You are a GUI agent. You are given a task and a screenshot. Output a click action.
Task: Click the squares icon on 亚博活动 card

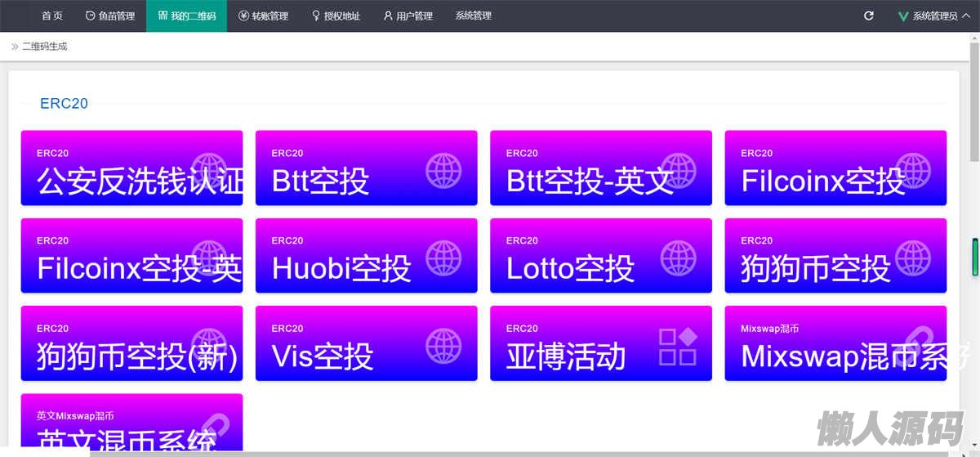pyautogui.click(x=678, y=345)
